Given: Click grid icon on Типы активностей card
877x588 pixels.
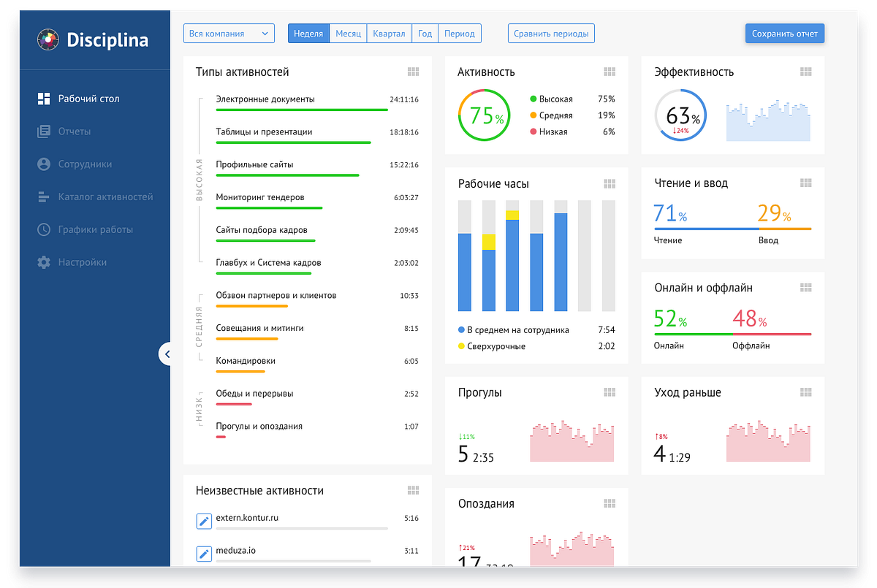Looking at the screenshot, I should coord(413,72).
